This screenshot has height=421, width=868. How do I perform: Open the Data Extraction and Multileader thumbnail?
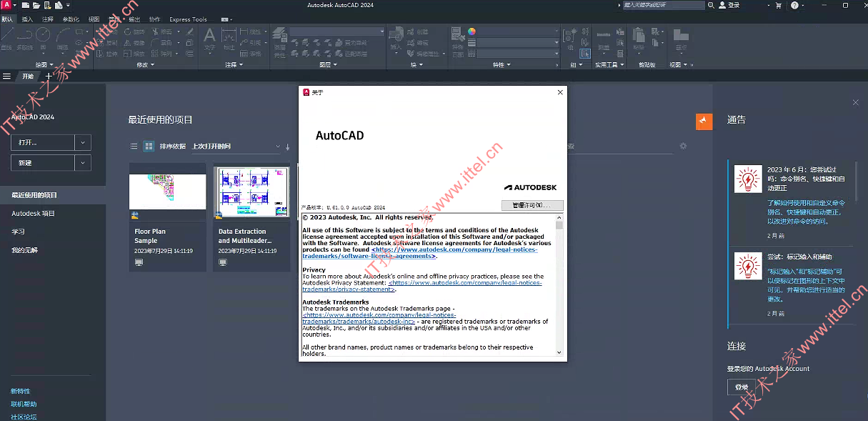[x=251, y=190]
